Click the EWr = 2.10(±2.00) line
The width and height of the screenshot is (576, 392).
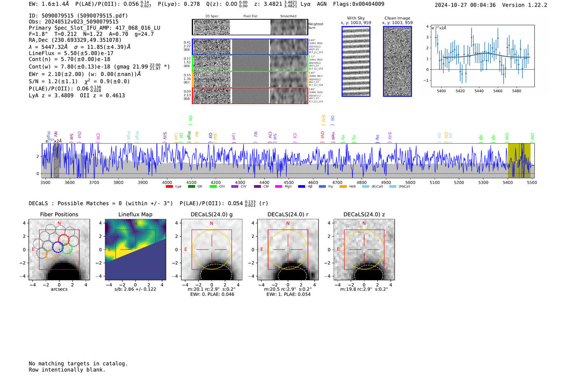coord(85,74)
